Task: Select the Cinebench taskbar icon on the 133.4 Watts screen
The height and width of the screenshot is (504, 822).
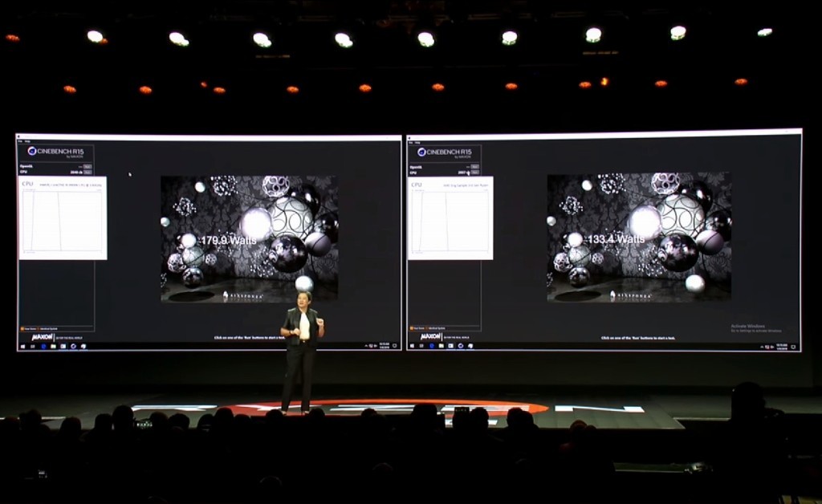Action: 460,347
